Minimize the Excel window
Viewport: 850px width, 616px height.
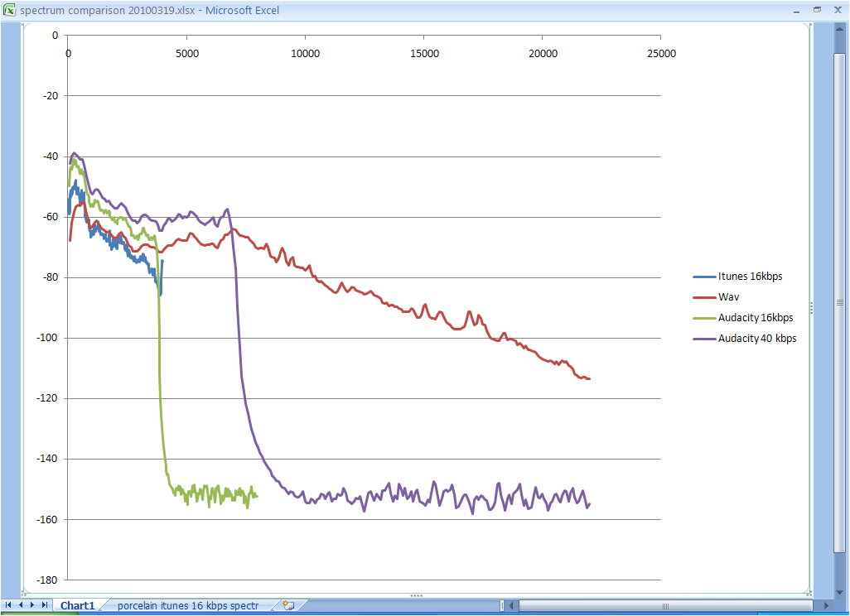(x=796, y=10)
